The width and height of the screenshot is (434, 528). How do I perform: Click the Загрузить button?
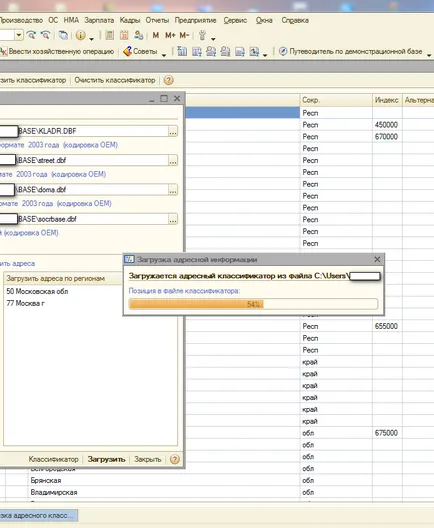coord(106,459)
